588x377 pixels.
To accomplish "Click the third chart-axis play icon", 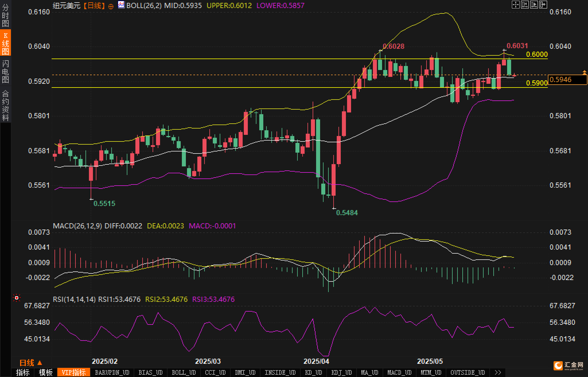I will pyautogui.click(x=534, y=5).
